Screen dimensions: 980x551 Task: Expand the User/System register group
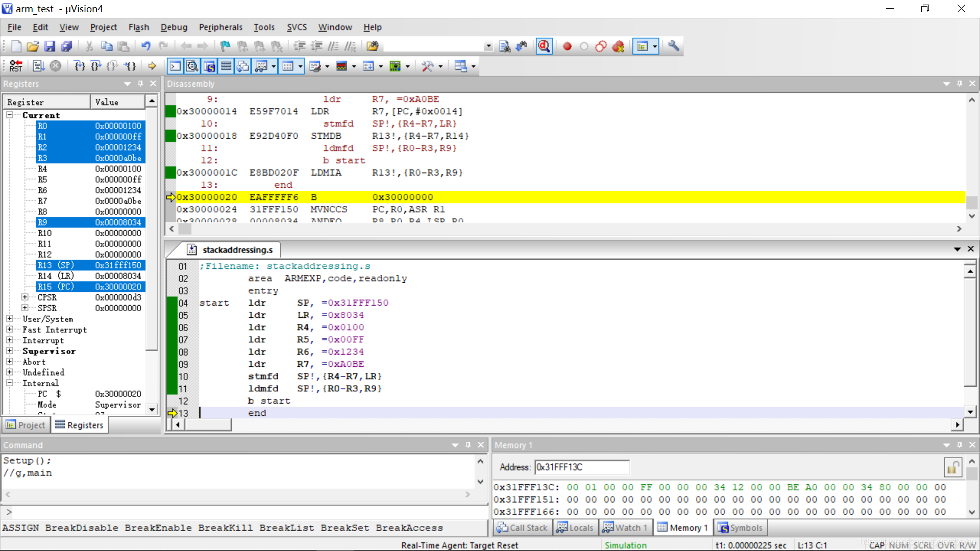pos(9,318)
